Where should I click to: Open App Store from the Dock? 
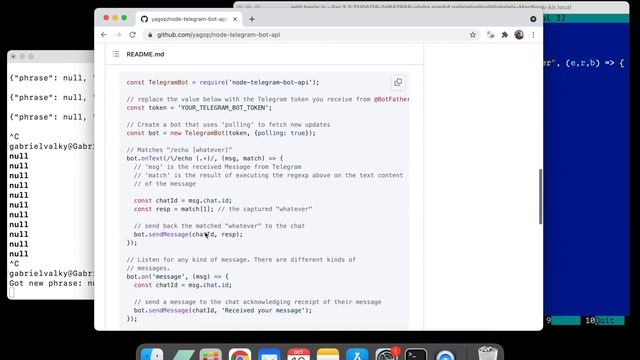[x=357, y=354]
